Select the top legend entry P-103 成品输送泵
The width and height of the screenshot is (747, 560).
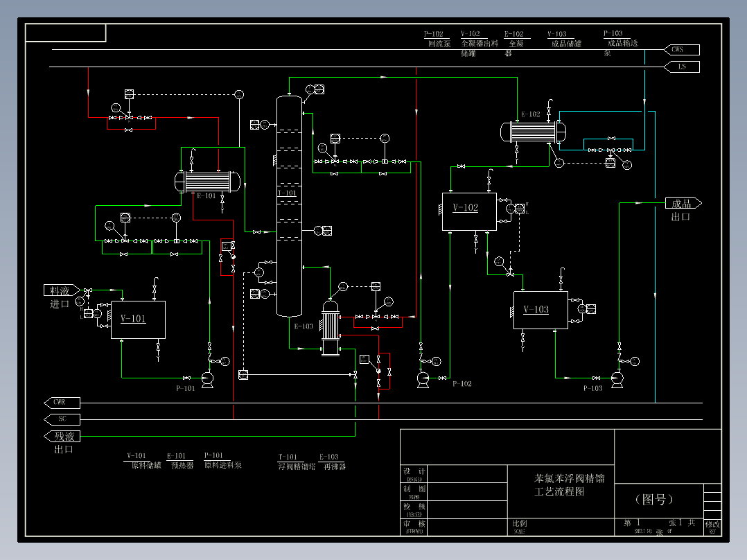point(621,44)
